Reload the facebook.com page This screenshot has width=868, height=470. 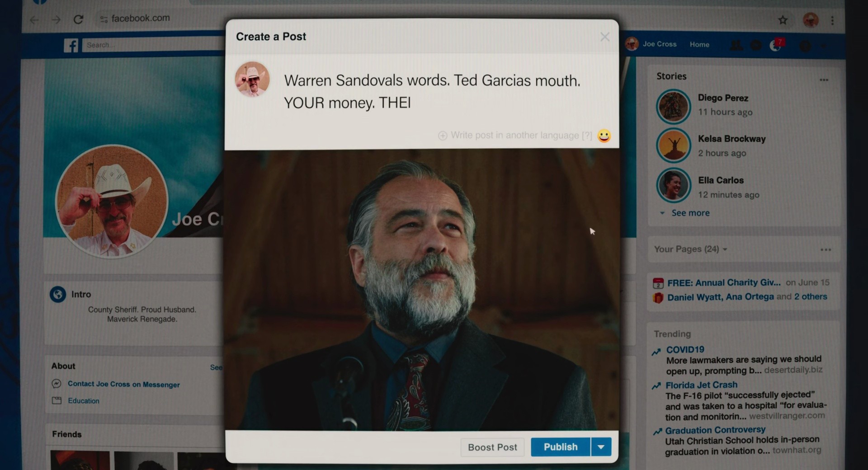tap(78, 19)
